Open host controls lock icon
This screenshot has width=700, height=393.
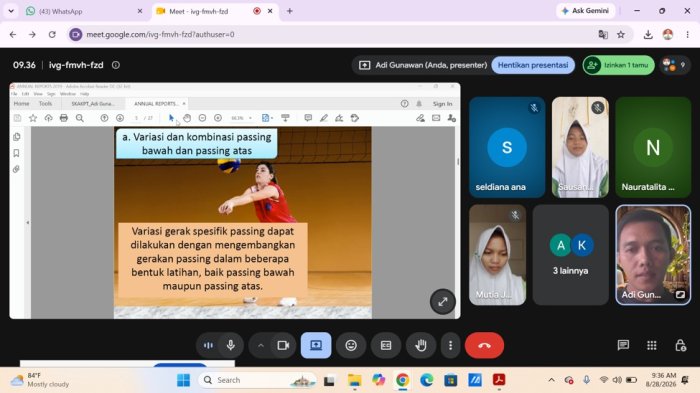pyautogui.click(x=680, y=345)
